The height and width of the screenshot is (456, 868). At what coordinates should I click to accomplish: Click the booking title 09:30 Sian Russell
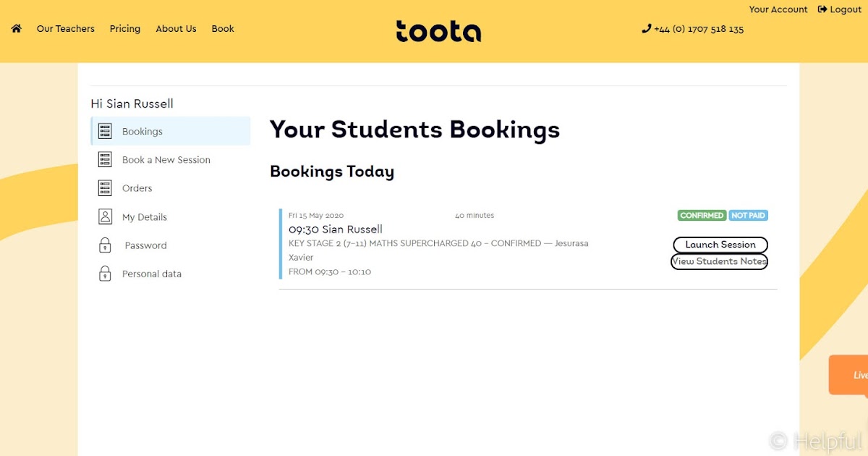click(x=336, y=229)
